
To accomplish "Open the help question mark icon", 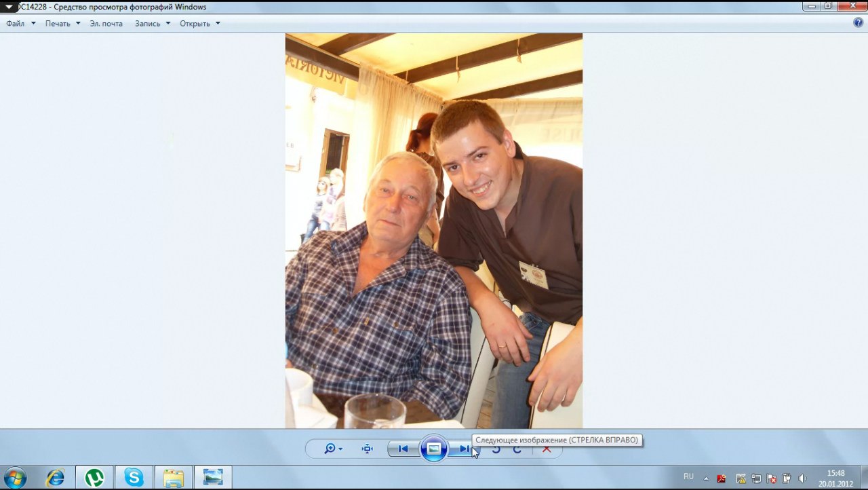I will tap(858, 23).
